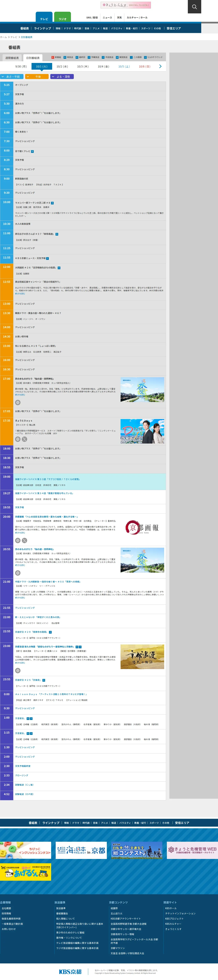Open the 京都浪漫 program thumbnail
The width and height of the screenshot is (218, 980).
pos(142,657)
